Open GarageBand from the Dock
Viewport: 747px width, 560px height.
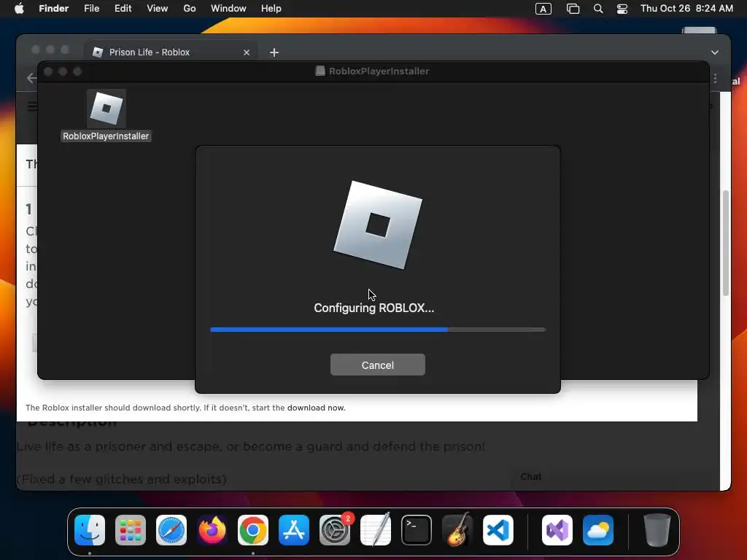click(x=457, y=530)
